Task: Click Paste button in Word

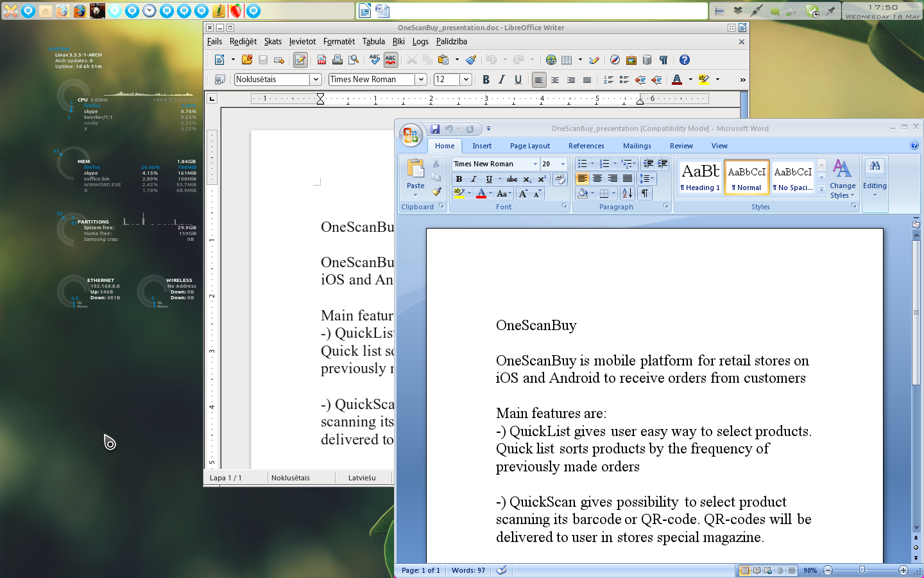Action: coord(416,177)
